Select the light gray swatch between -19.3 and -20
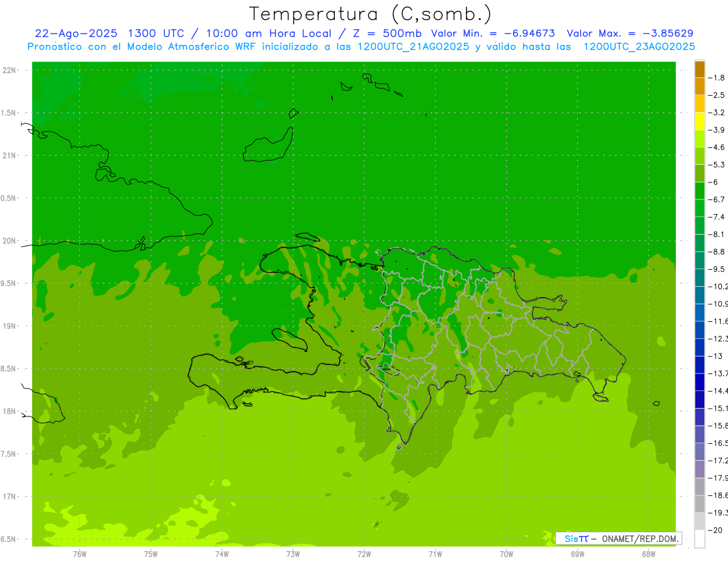This screenshot has height=562, width=728. pos(700,521)
